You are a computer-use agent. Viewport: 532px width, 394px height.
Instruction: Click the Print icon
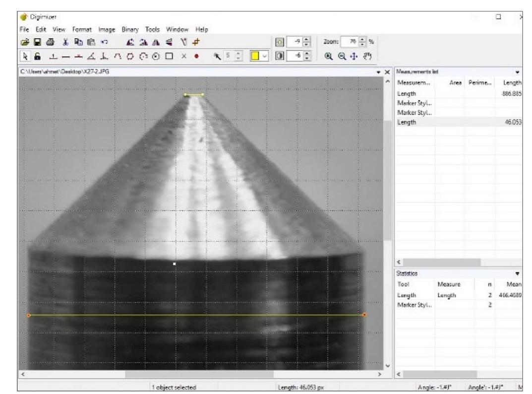click(50, 42)
